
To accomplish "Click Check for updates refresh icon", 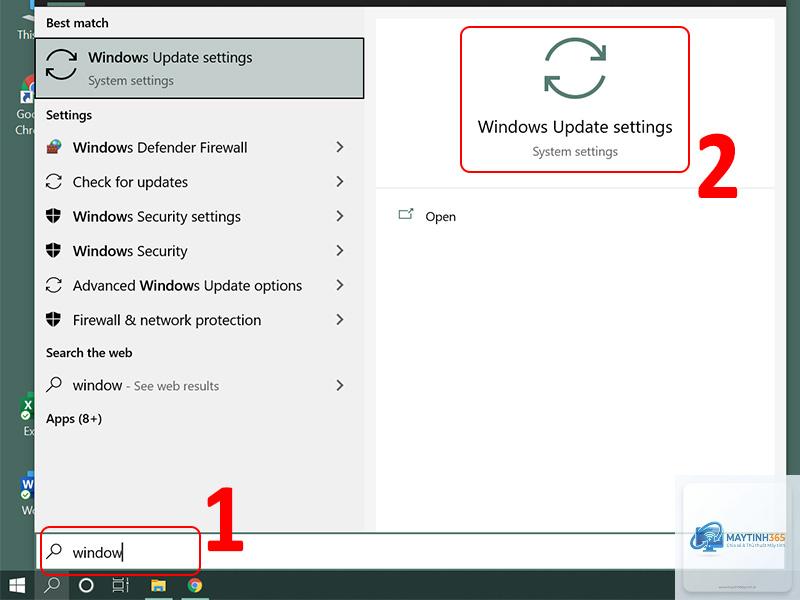I will point(54,182).
